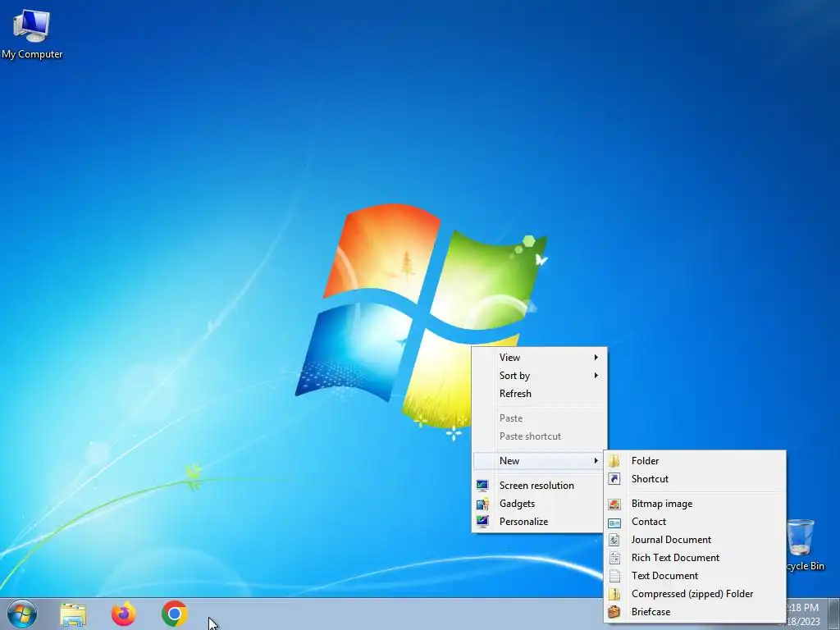
Task: Choose Screen resolution from context menu
Action: tap(539, 486)
